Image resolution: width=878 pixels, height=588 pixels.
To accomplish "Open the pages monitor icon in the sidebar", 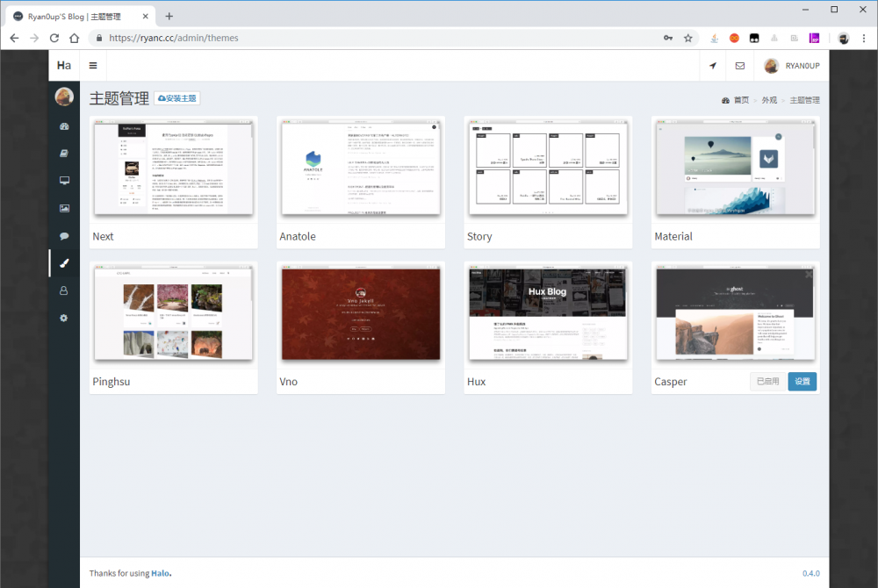I will (64, 180).
